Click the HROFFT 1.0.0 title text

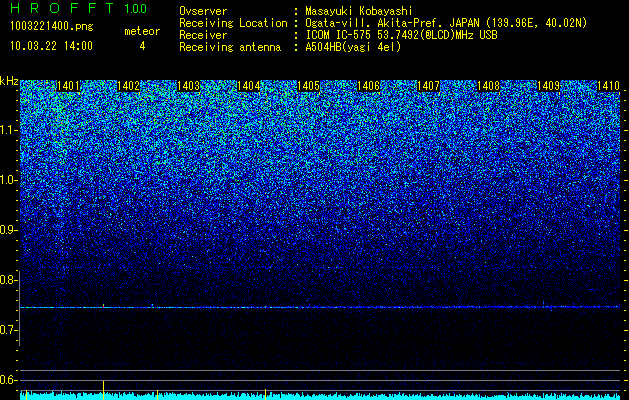click(x=79, y=8)
